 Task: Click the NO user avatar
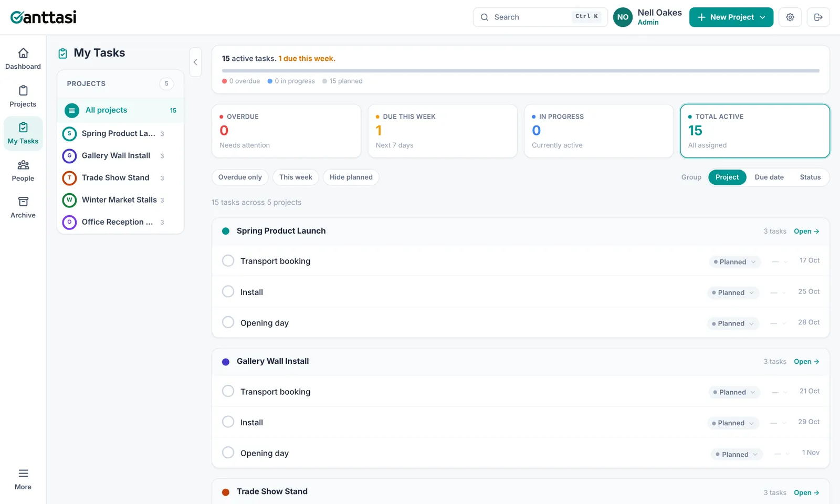(x=623, y=17)
